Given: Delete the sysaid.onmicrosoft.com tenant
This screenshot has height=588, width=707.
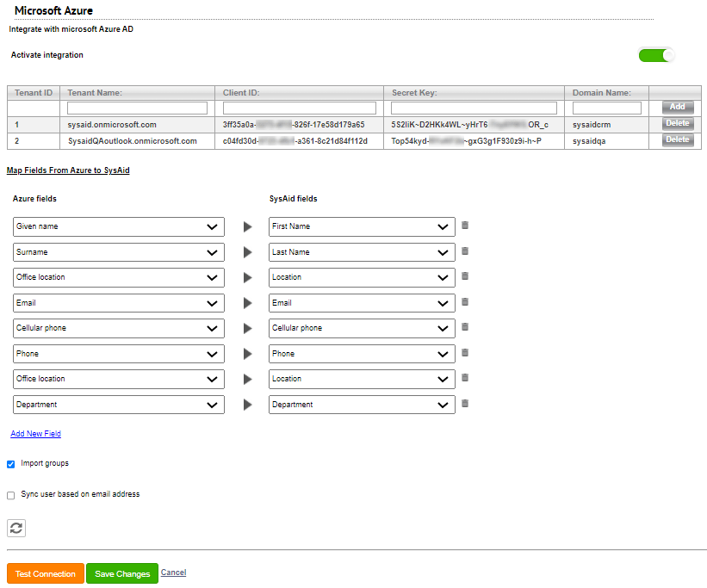Looking at the screenshot, I should (677, 123).
